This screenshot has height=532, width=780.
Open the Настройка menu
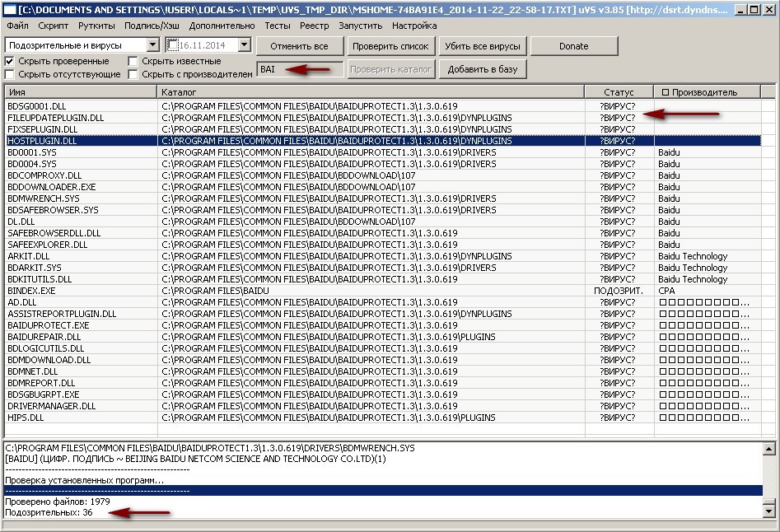click(x=414, y=26)
